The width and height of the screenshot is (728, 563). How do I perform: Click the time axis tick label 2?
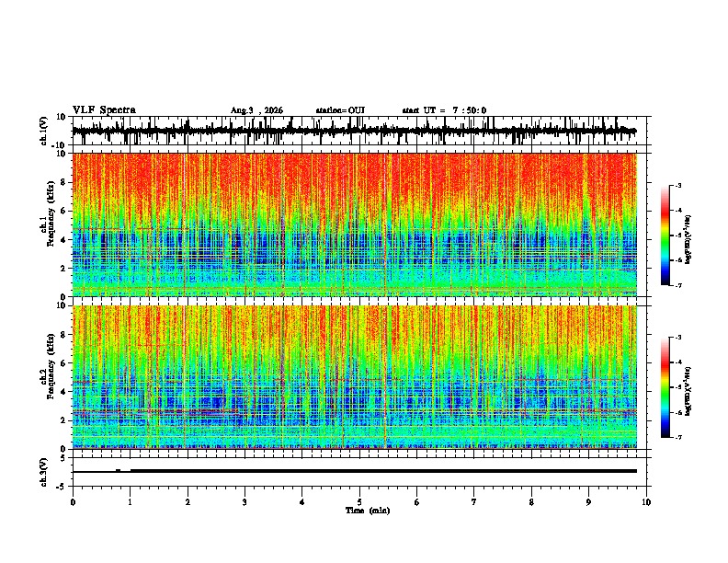[x=188, y=502]
